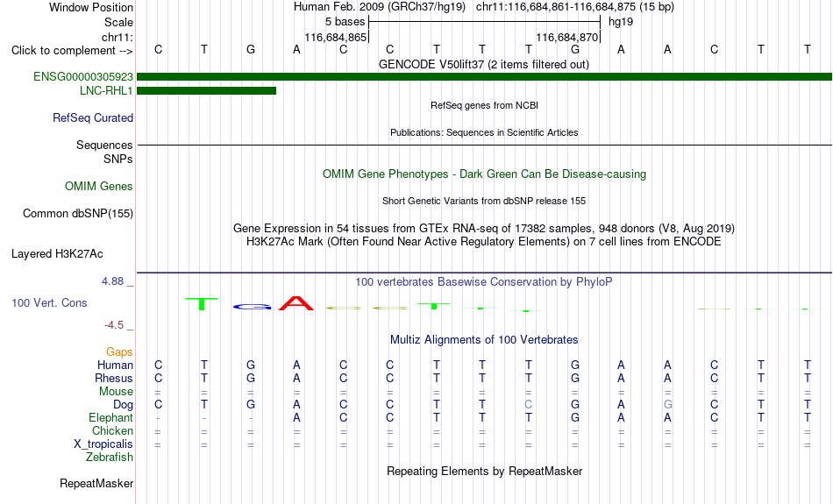Click the "chr11:" ruler label
Screen dimensions: 833x504
pyautogui.click(x=117, y=37)
